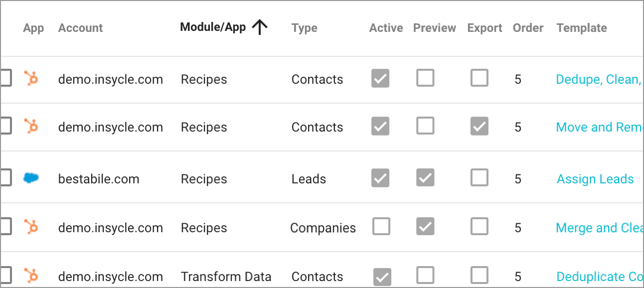Click the Dedupe, Clean template link

coord(598,79)
